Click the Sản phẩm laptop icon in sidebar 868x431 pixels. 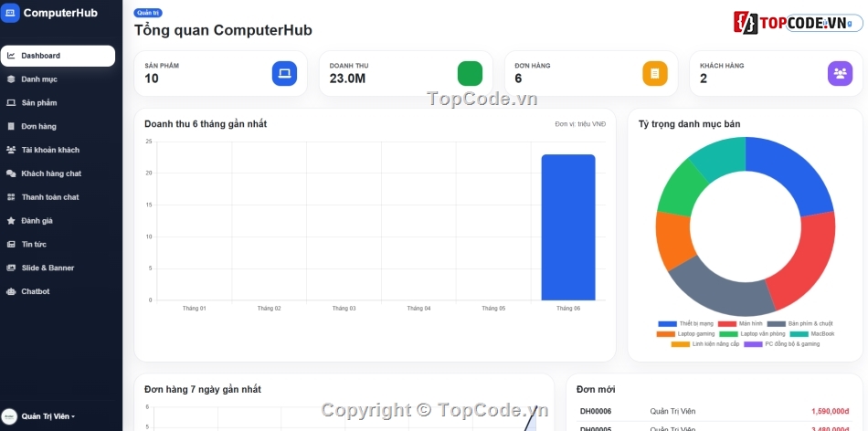click(x=11, y=103)
